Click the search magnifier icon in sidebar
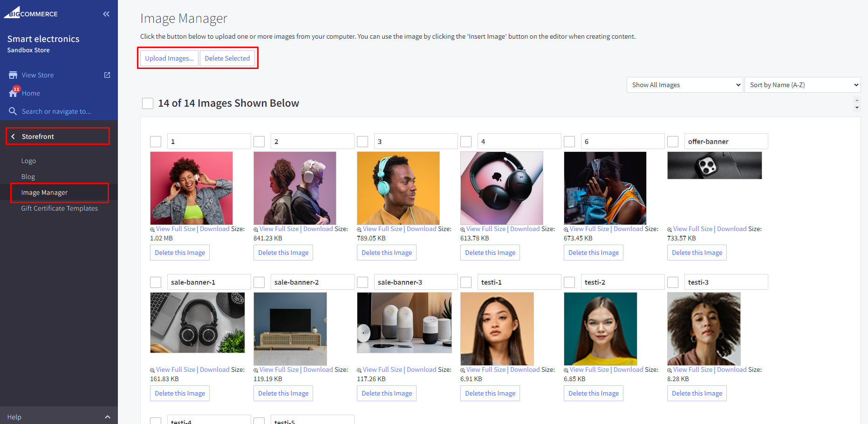This screenshot has width=868, height=424. [x=13, y=111]
